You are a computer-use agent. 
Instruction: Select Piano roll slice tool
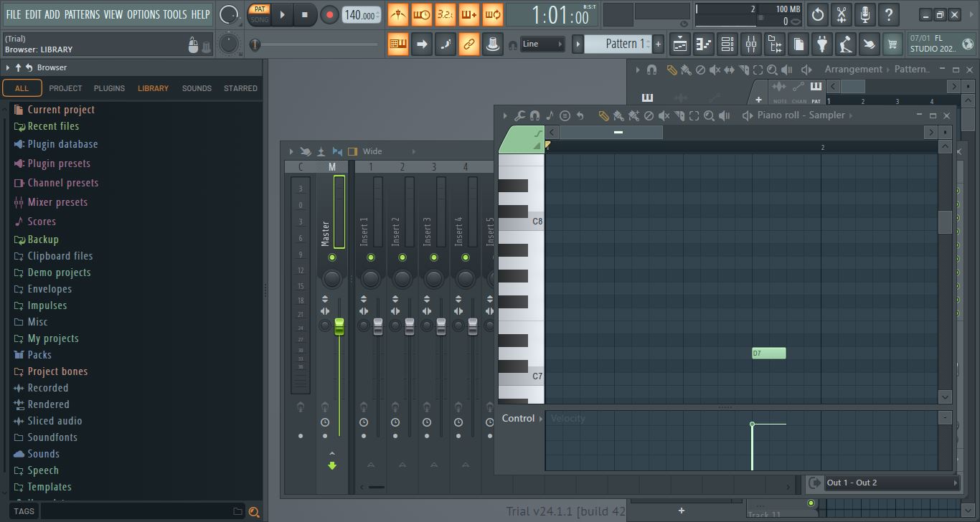(679, 115)
